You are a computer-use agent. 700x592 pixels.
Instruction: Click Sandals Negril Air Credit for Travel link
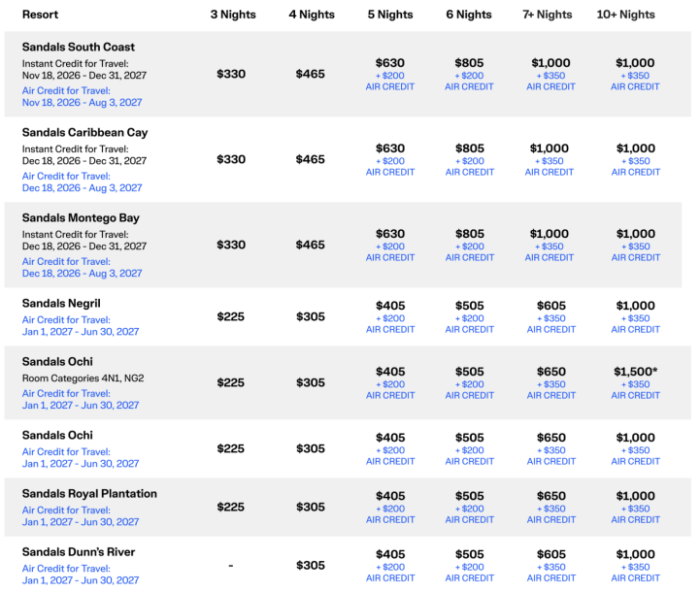(67, 320)
